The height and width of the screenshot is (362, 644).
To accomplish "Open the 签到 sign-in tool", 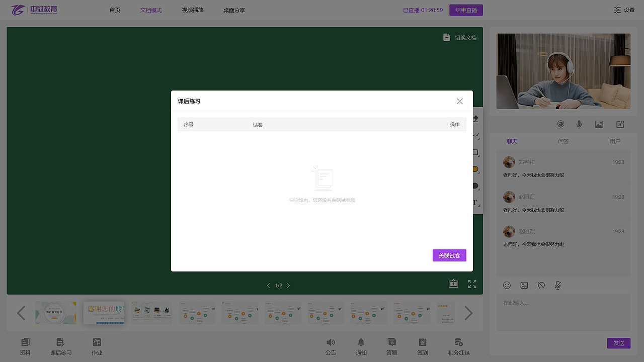I will (422, 346).
